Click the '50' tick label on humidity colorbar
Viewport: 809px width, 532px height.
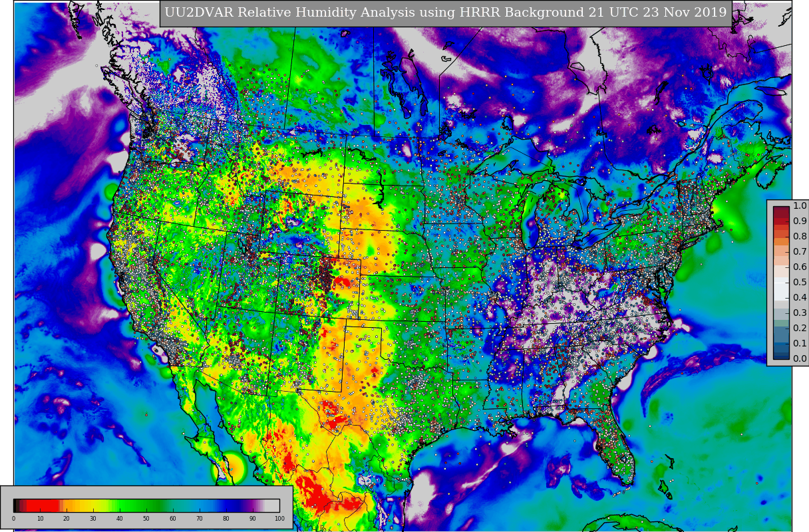pos(146,519)
